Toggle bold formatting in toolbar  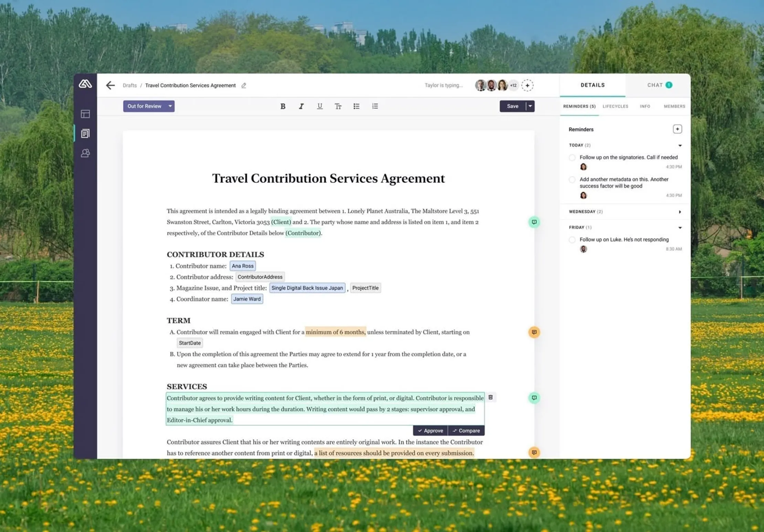(x=283, y=106)
